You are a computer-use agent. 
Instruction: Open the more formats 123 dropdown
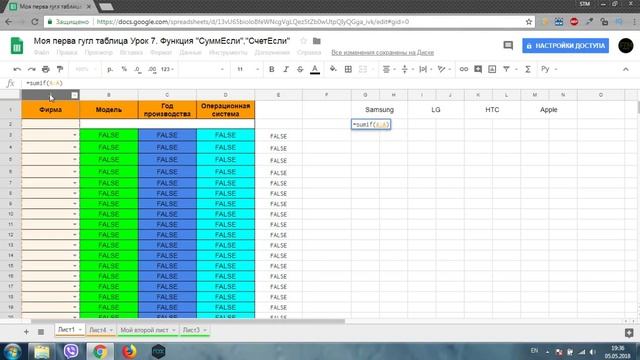coord(167,69)
